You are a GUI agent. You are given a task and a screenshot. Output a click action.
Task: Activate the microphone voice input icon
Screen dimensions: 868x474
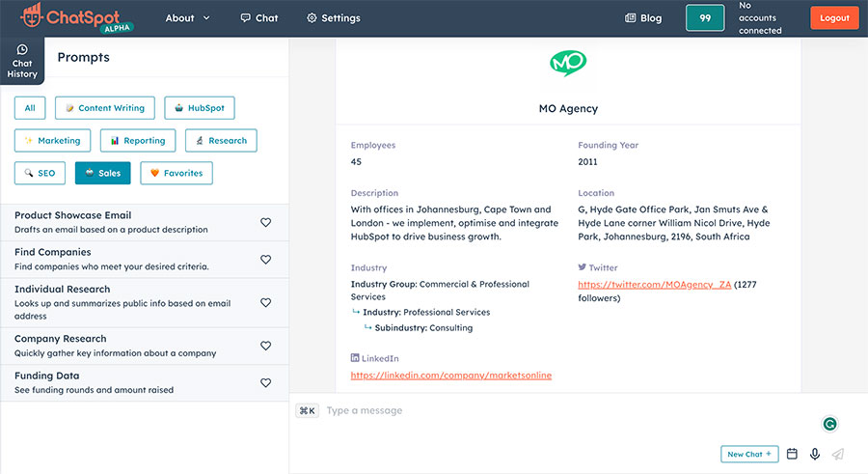click(815, 454)
